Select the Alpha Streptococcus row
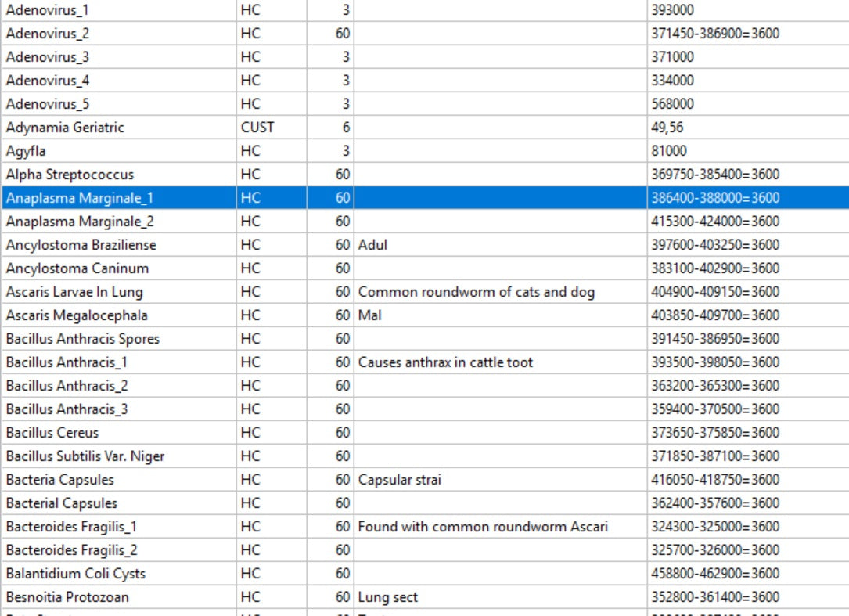 pyautogui.click(x=117, y=175)
